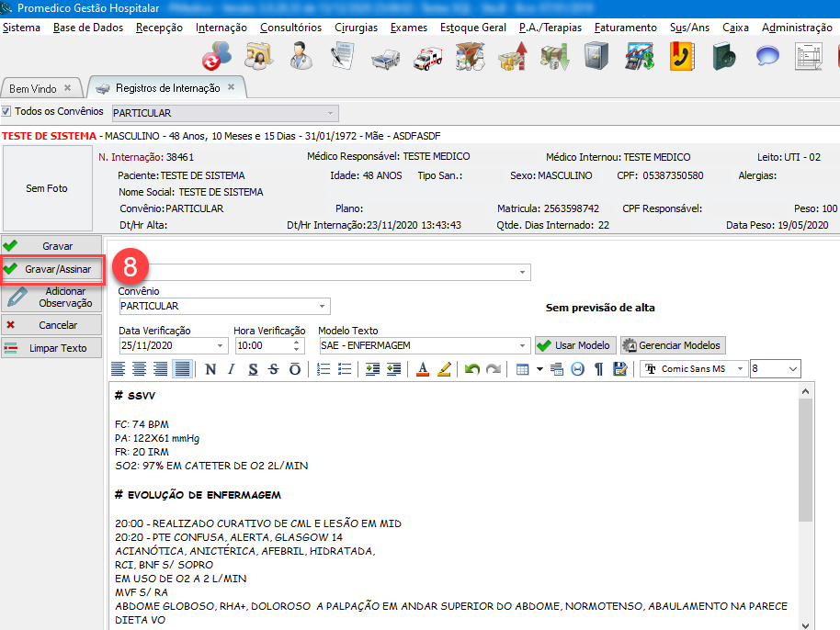The width and height of the screenshot is (840, 630).
Task: Click the Hora Verificação time field
Action: click(x=262, y=346)
